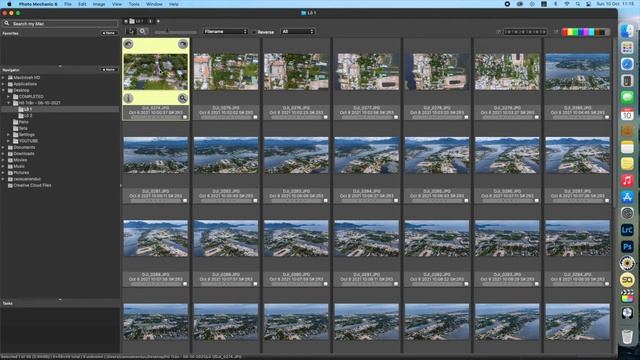Open the File menu

point(68,4)
